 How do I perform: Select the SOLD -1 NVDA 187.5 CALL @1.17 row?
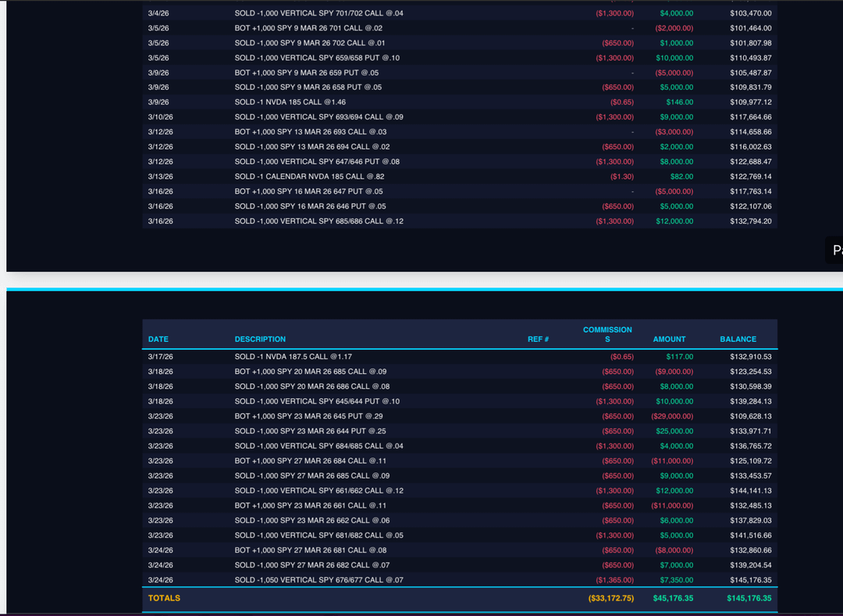[x=293, y=357]
